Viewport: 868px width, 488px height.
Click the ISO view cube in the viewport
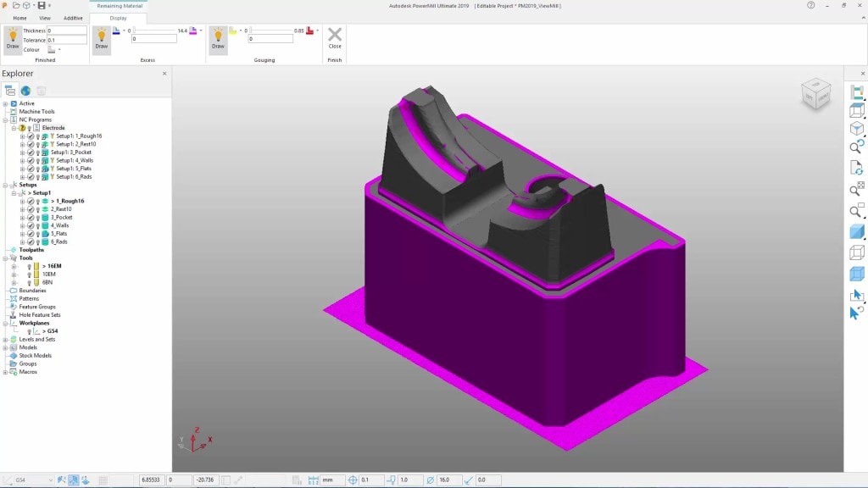pyautogui.click(x=815, y=95)
